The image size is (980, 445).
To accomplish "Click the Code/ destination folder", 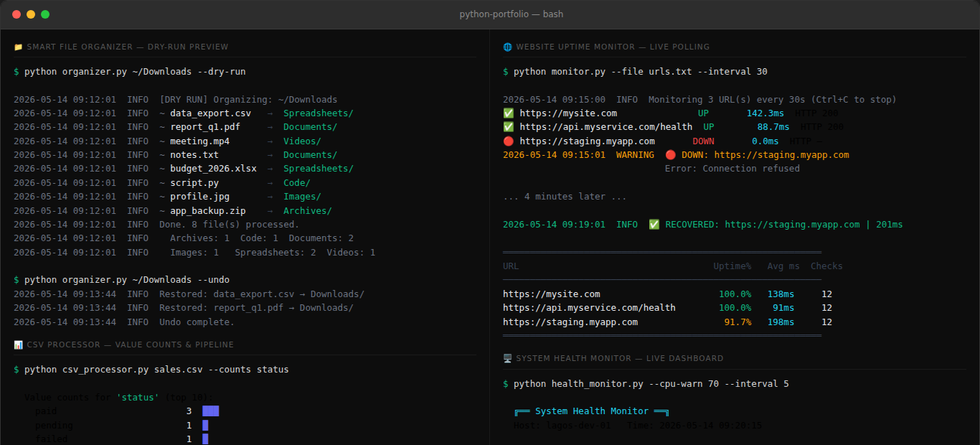I will click(297, 183).
